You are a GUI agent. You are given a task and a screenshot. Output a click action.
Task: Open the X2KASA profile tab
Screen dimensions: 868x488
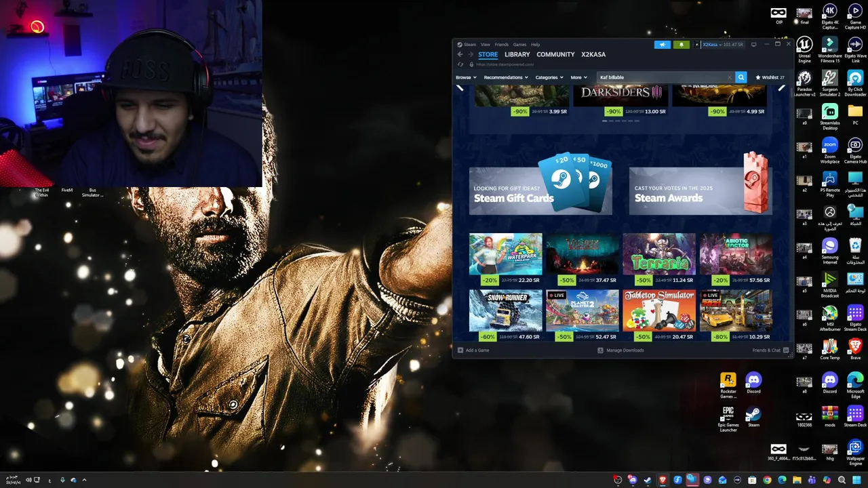pos(593,54)
